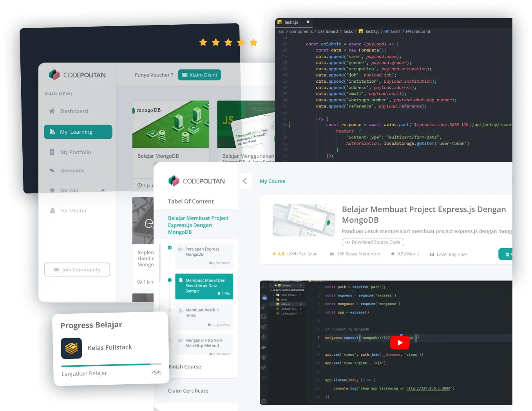Click the completed checkmark for Persiapan Express
This screenshot has width=532, height=411.
(170, 247)
